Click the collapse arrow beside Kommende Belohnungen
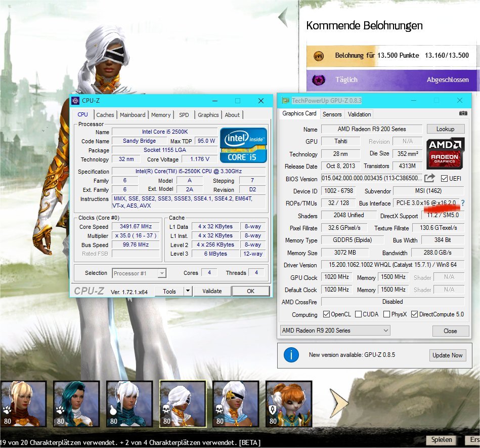480x448 pixels. 283,17
